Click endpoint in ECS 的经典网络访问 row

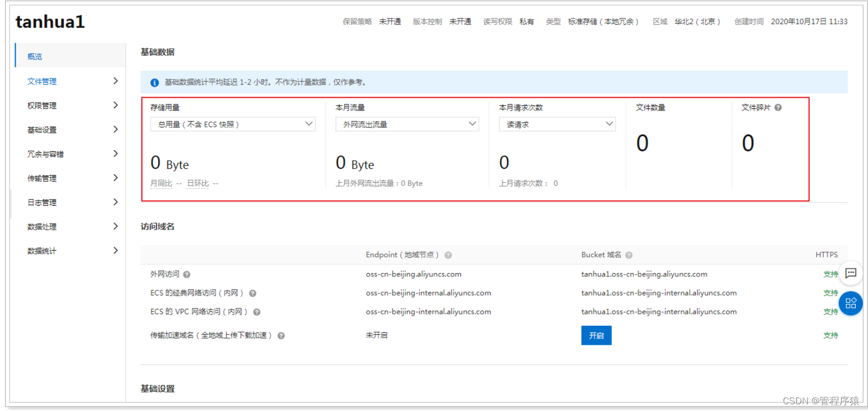click(x=428, y=293)
